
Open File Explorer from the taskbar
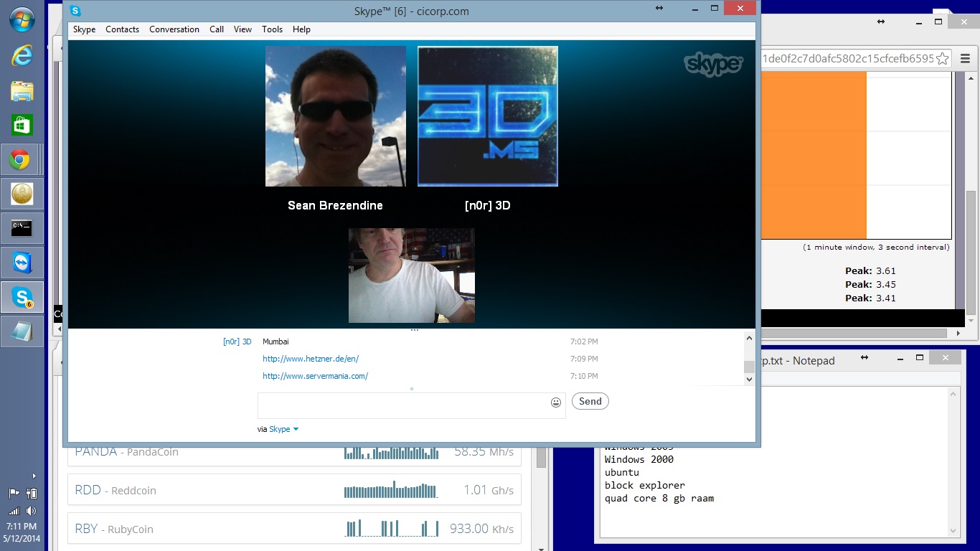(x=22, y=90)
